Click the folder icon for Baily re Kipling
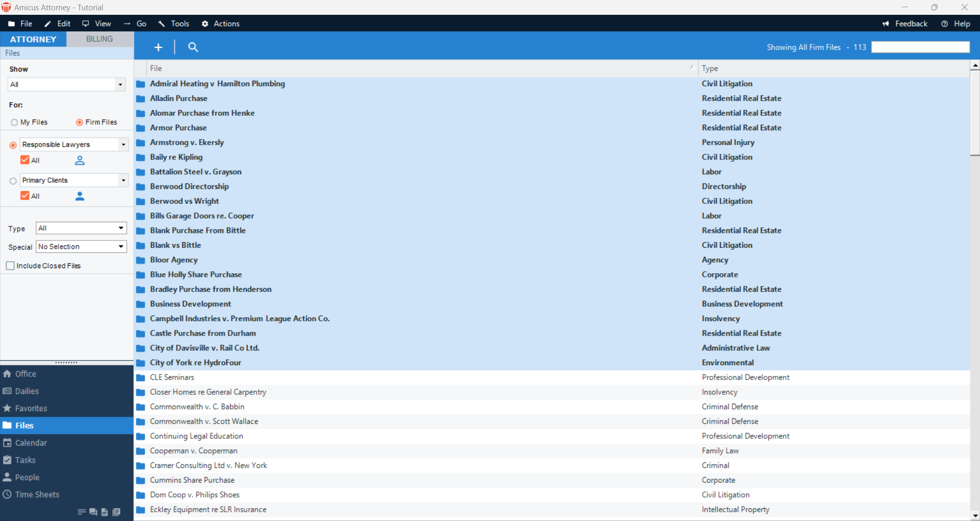This screenshot has width=980, height=521. click(x=141, y=157)
